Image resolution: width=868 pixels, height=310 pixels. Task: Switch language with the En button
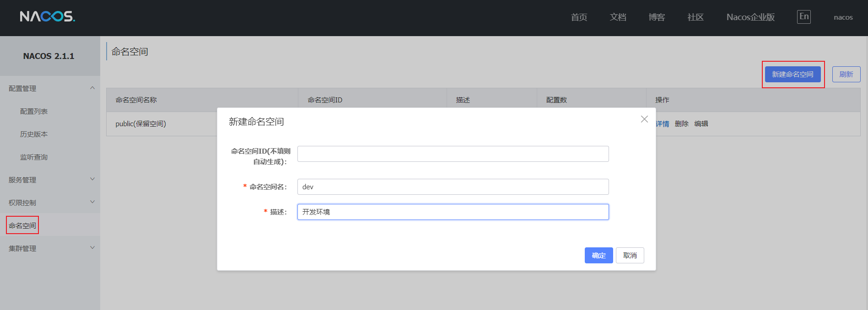click(804, 17)
